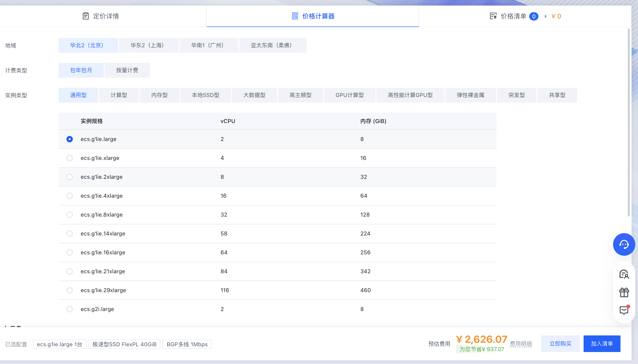Select 计算型 instance type
The height and width of the screenshot is (364, 638).
[119, 95]
